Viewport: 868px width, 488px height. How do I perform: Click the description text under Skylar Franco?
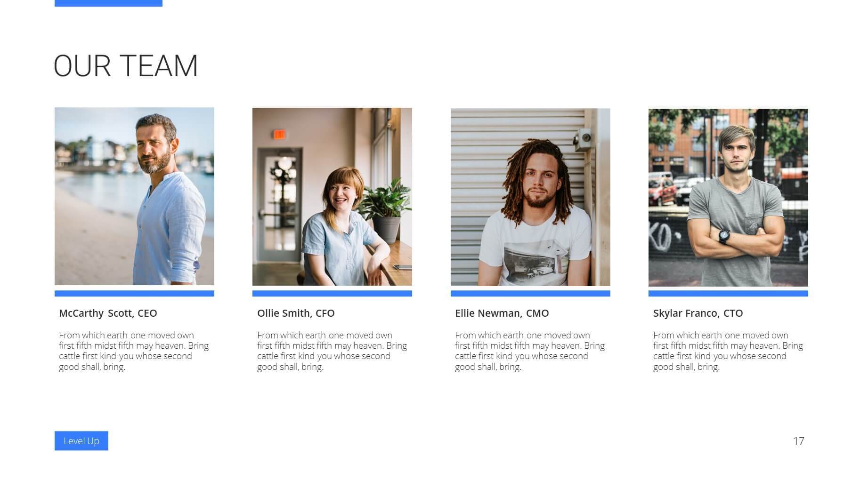click(728, 351)
